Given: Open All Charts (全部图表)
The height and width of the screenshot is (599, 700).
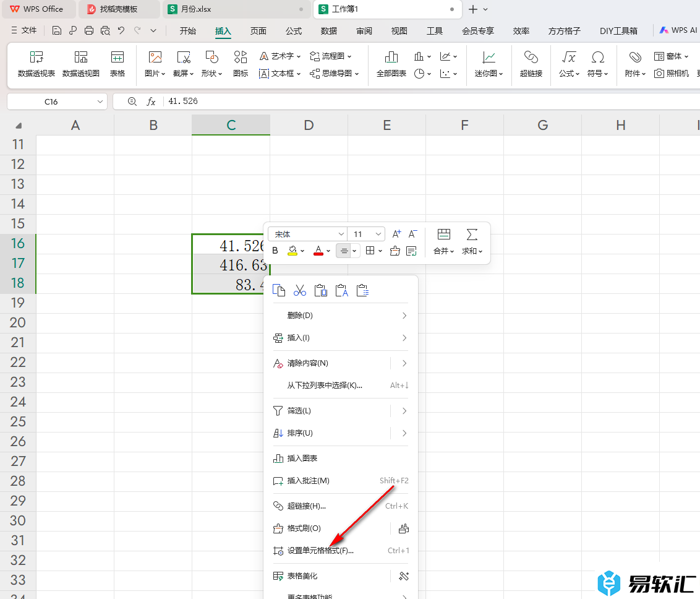Looking at the screenshot, I should click(x=391, y=64).
